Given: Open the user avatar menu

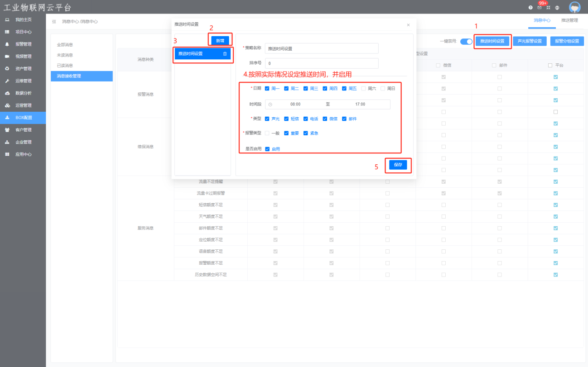Looking at the screenshot, I should pos(574,7).
